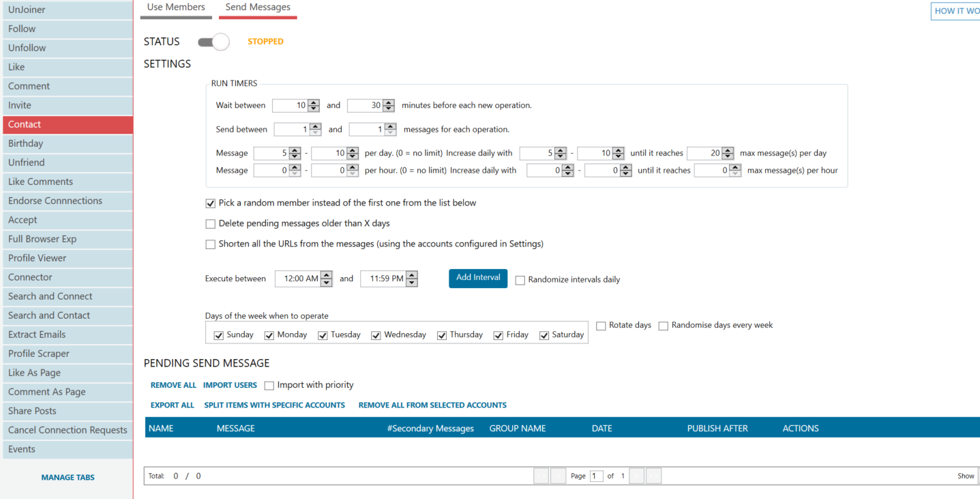Check 'Pick a random member' checkbox

point(210,203)
